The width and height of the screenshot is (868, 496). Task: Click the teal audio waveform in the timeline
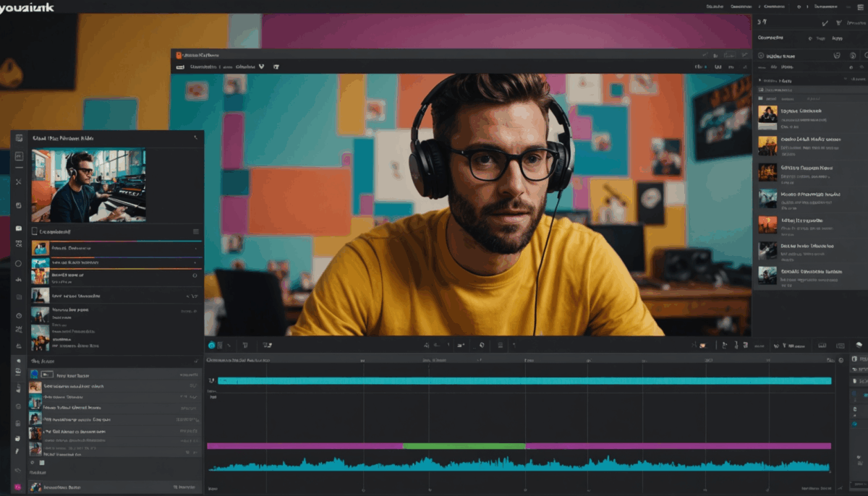point(519,464)
